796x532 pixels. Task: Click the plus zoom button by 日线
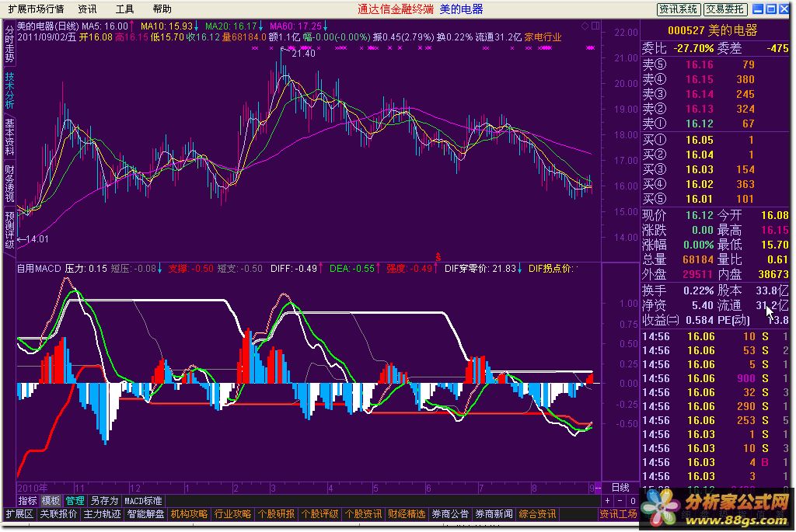[608, 501]
